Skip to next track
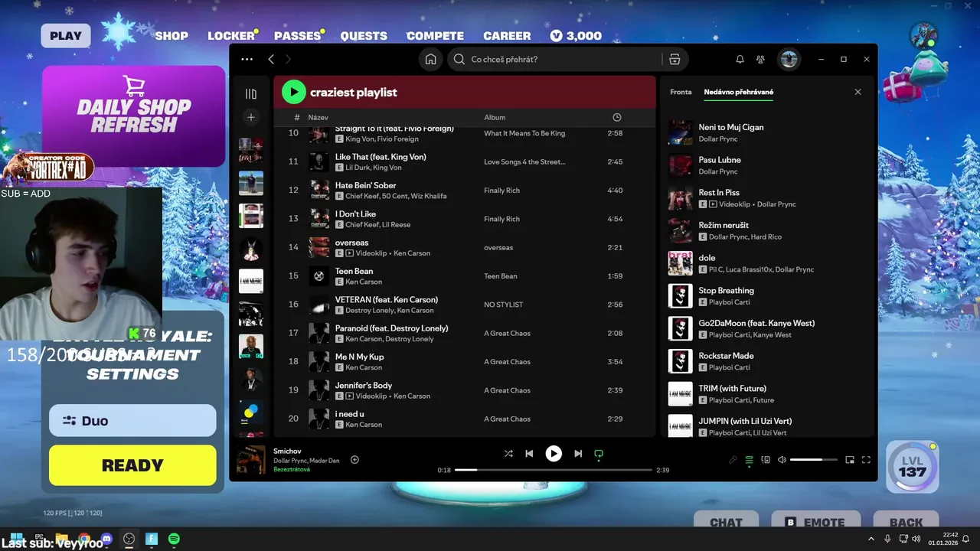This screenshot has height=551, width=980. [578, 453]
